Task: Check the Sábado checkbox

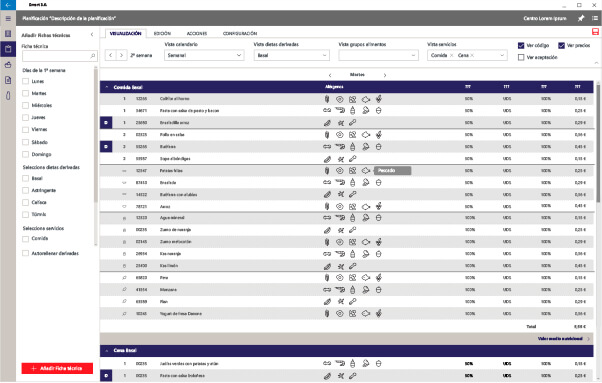Action: click(x=25, y=142)
